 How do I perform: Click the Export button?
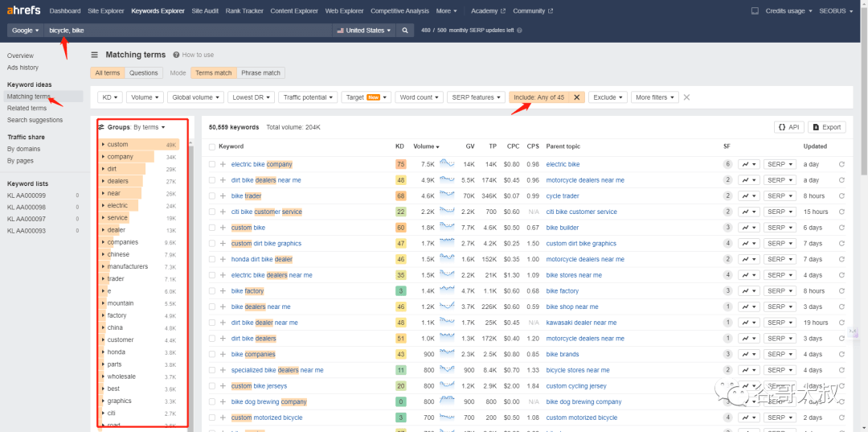(x=826, y=127)
